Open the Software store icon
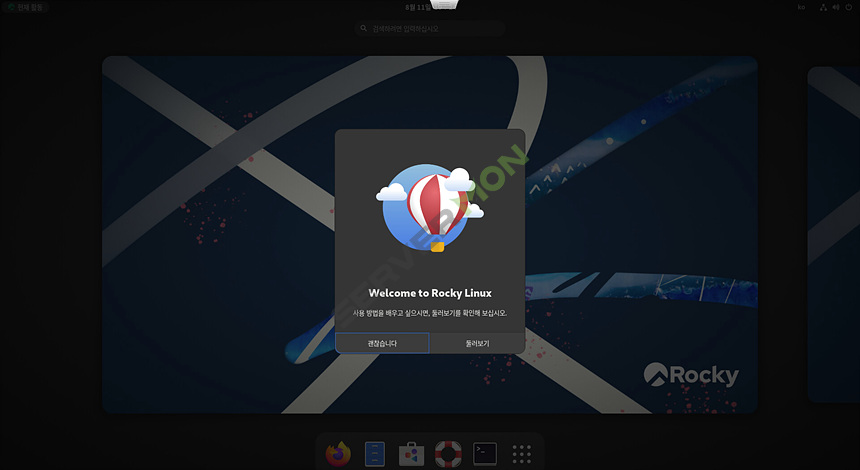Screen dimensions: 860x470 click(x=411, y=454)
